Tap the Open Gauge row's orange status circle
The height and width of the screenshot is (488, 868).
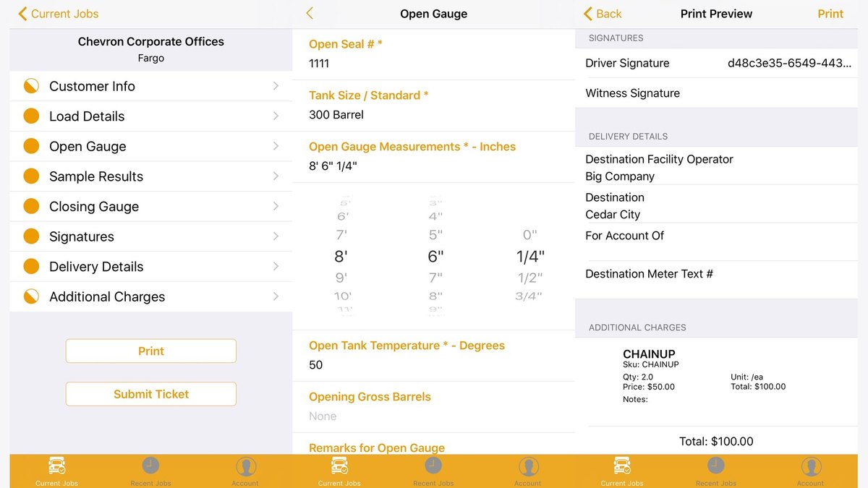(31, 146)
